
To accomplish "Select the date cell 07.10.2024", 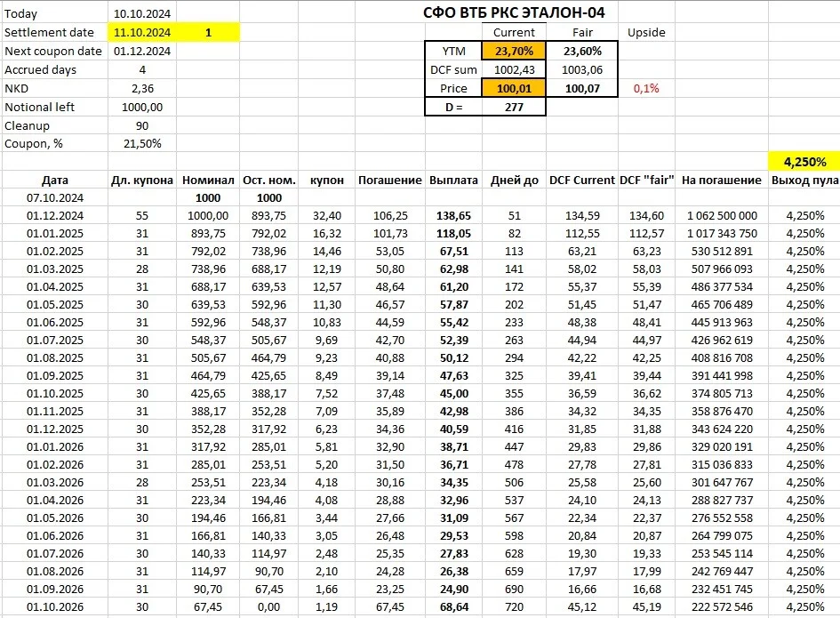I will pyautogui.click(x=55, y=197).
